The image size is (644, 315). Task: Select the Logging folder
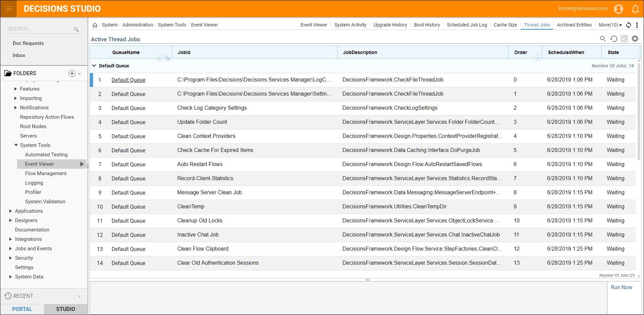[x=34, y=183]
